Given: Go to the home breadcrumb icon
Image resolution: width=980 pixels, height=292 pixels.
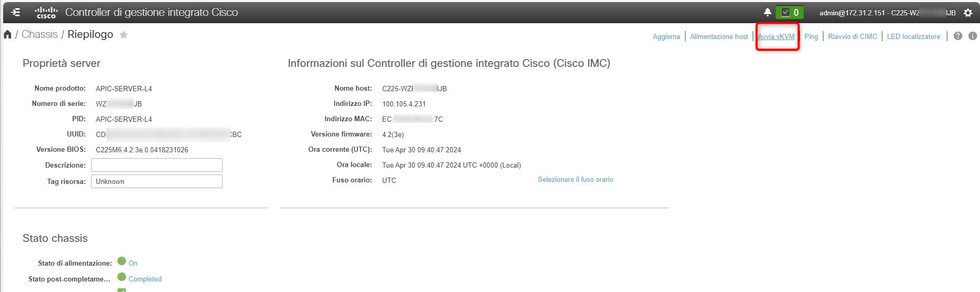Looking at the screenshot, I should click(x=7, y=35).
